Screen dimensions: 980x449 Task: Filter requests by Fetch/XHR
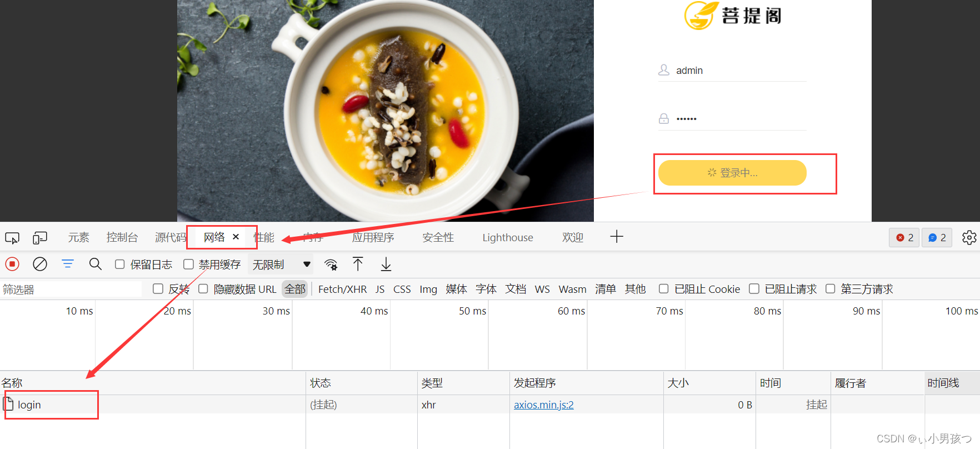coord(342,289)
